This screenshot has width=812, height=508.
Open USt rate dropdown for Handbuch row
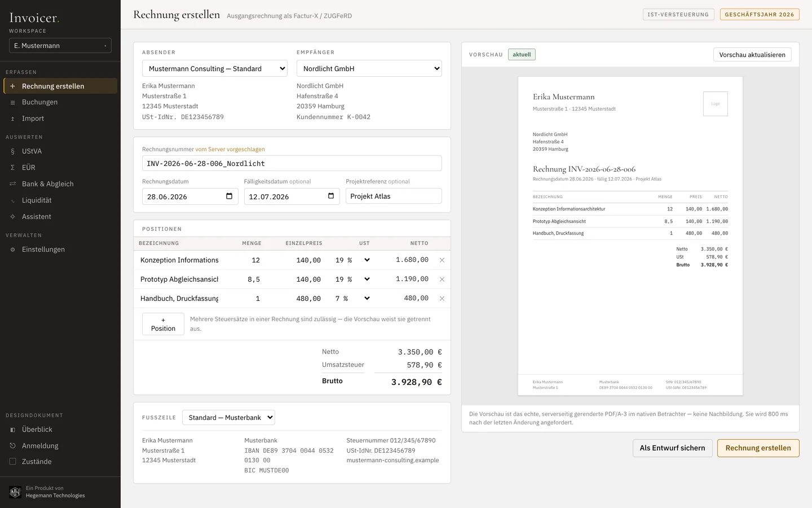click(x=352, y=299)
